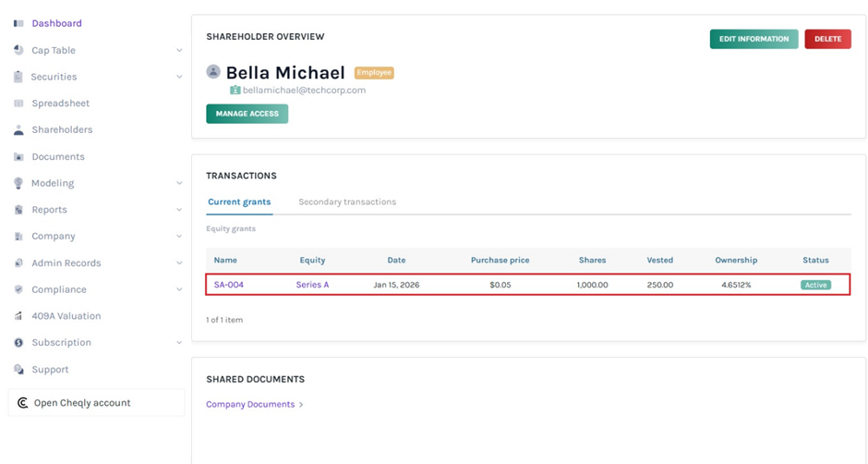Image resolution: width=868 pixels, height=464 pixels.
Task: Click the Ownership column header
Action: click(x=736, y=260)
